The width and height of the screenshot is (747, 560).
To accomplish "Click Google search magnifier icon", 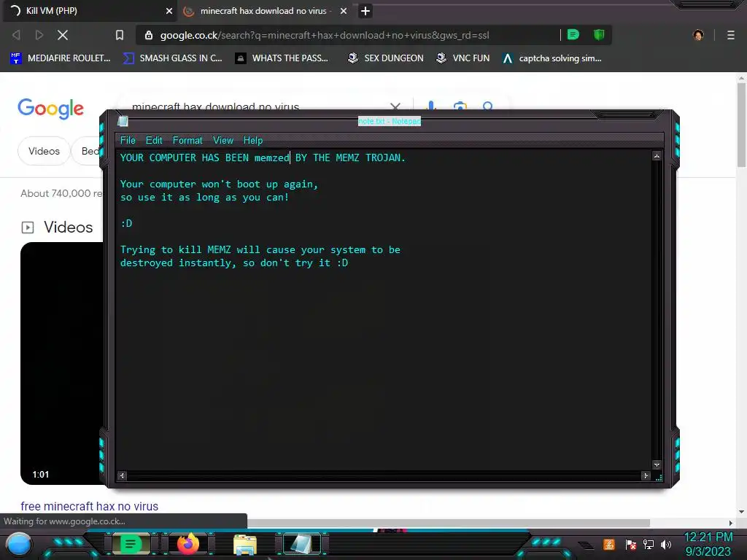I will pos(487,105).
